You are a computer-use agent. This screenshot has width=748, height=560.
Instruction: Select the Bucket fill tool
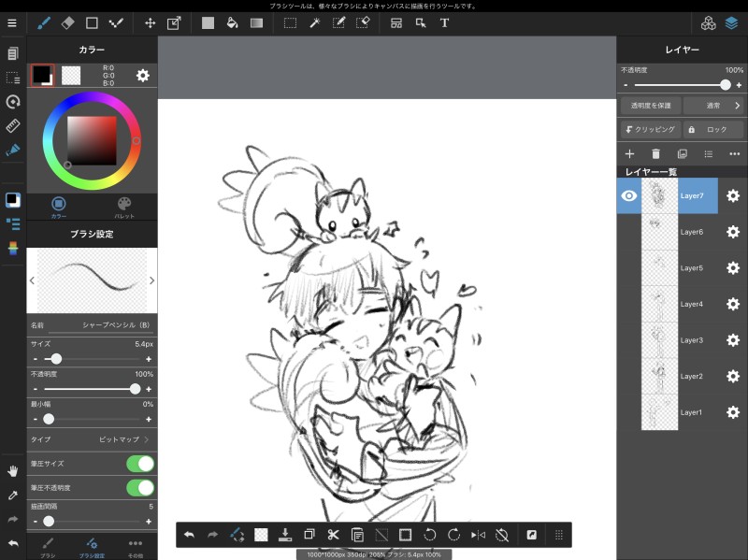232,22
